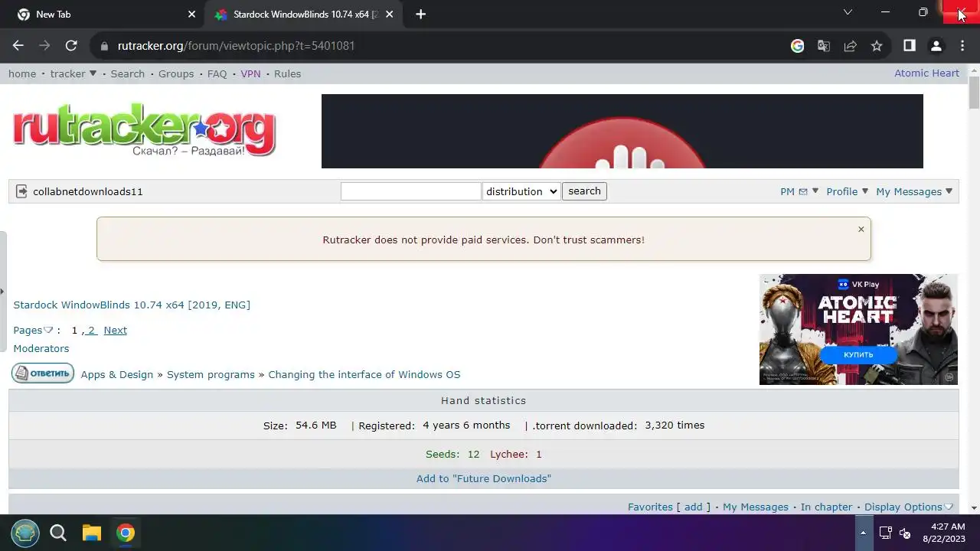The height and width of the screenshot is (551, 980).
Task: Open the Google account icon in address bar
Action: [x=798, y=46]
